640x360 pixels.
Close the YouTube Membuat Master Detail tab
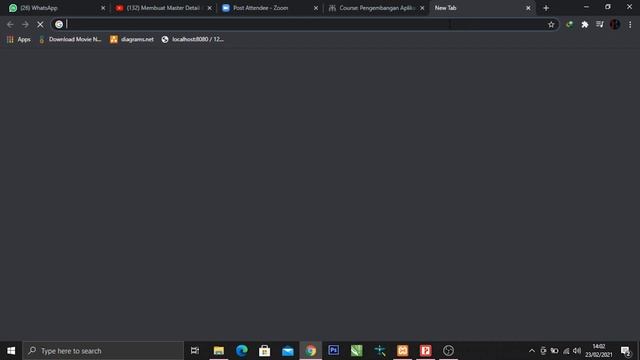[x=209, y=8]
